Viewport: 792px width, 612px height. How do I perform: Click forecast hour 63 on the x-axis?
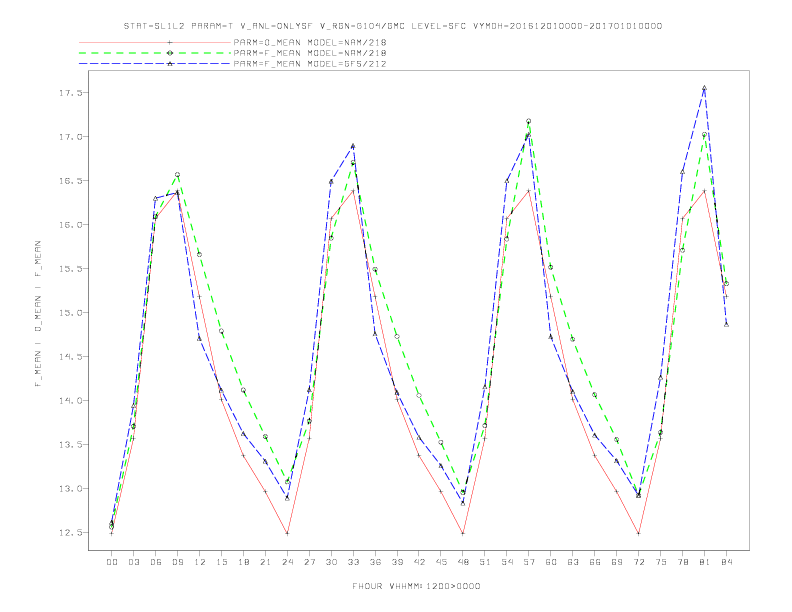click(573, 562)
